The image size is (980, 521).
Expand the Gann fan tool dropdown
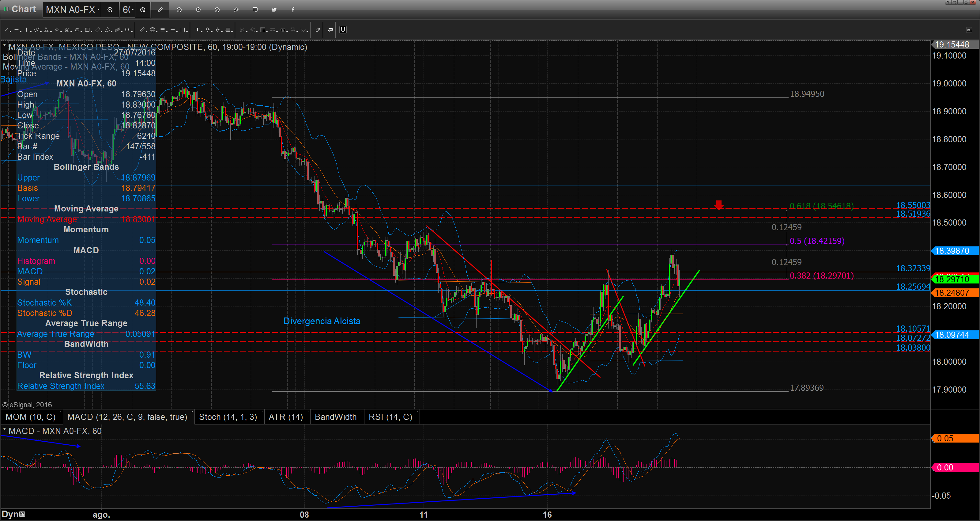(x=70, y=31)
